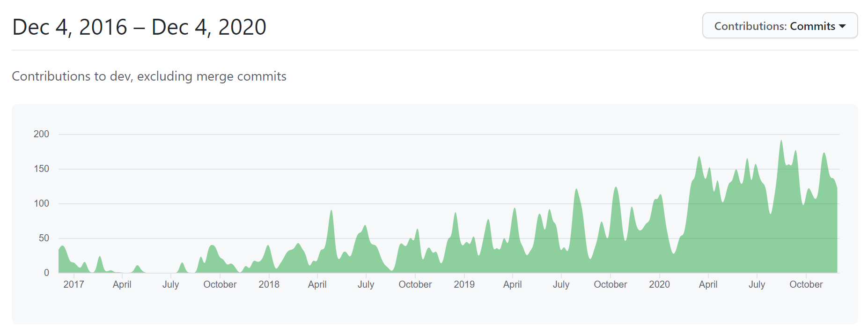Click the tallest peak in the commit graph
Image resolution: width=868 pixels, height=335 pixels.
(x=781, y=141)
